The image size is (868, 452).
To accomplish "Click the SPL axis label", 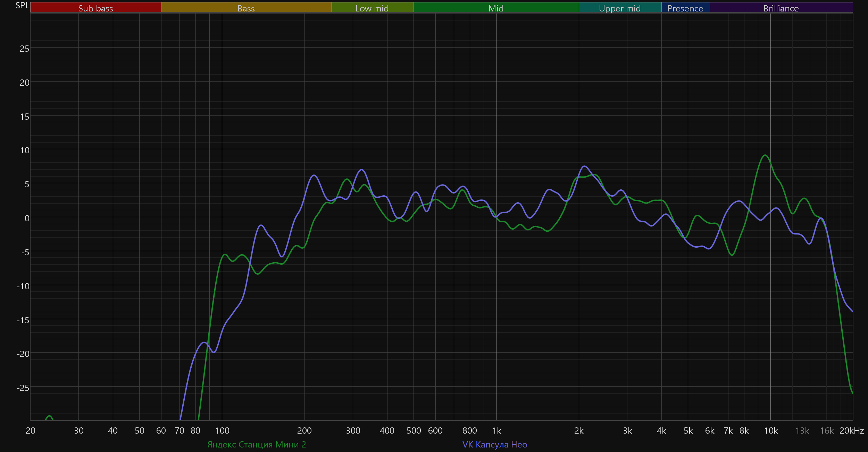I will [x=22, y=6].
